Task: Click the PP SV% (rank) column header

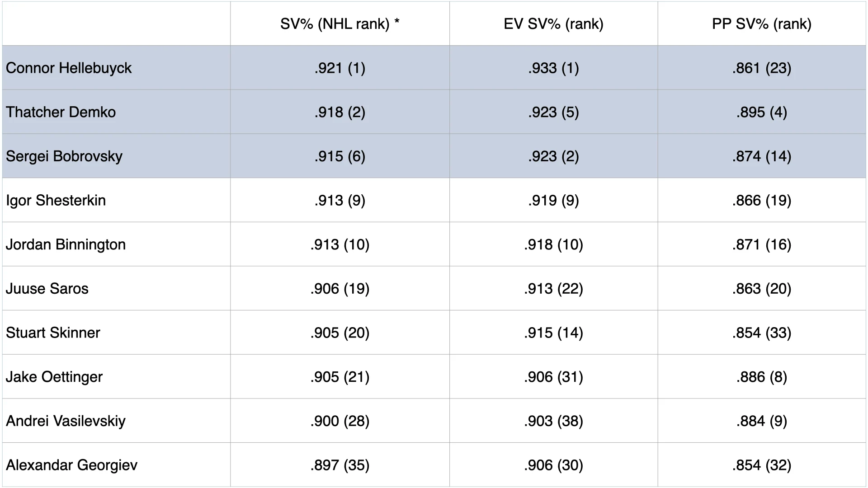Action: click(x=761, y=24)
